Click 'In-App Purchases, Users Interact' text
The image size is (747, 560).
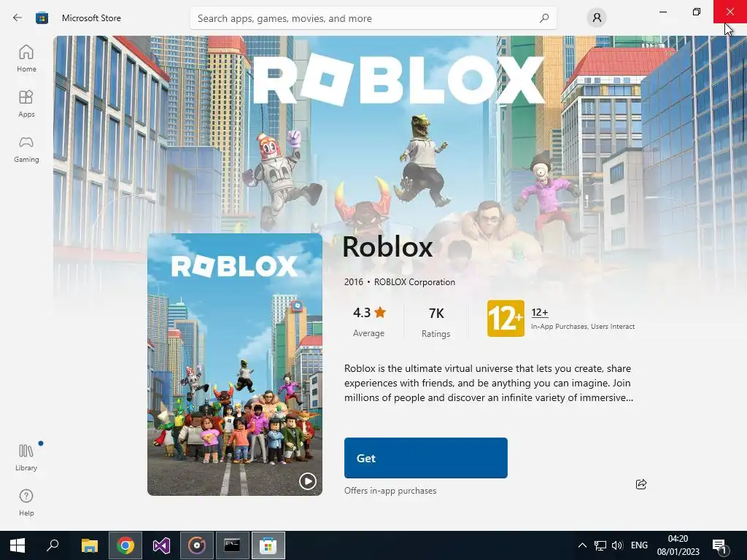pos(583,326)
